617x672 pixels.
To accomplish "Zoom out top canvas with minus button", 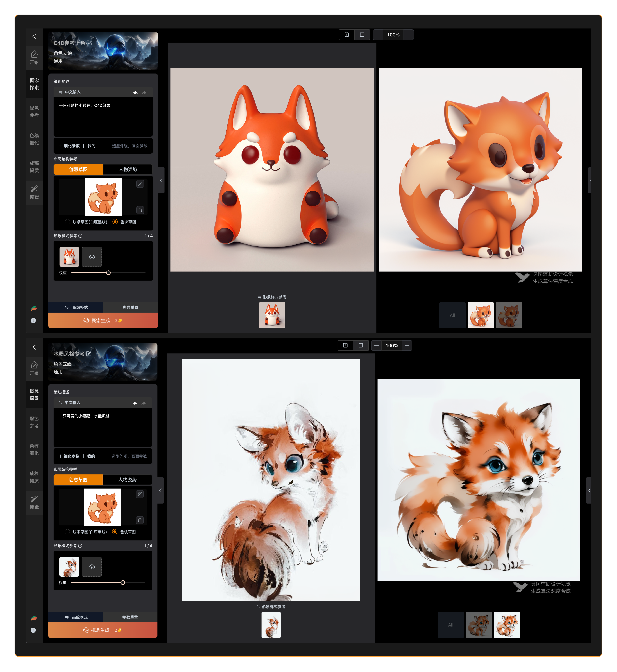I will point(378,35).
